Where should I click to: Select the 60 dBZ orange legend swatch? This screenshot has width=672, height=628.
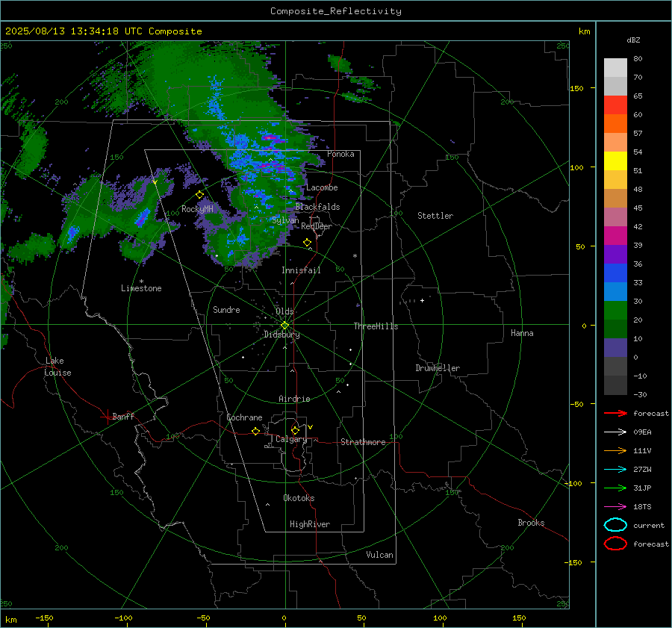click(x=615, y=123)
